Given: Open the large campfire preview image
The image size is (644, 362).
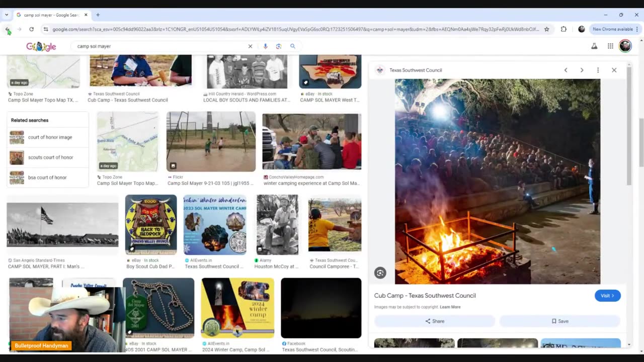Looking at the screenshot, I should pyautogui.click(x=498, y=182).
